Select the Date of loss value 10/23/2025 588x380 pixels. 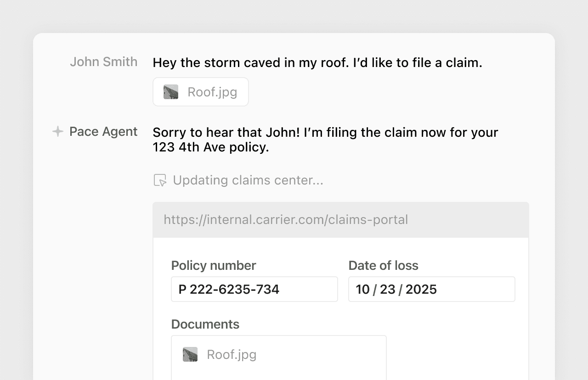(396, 289)
